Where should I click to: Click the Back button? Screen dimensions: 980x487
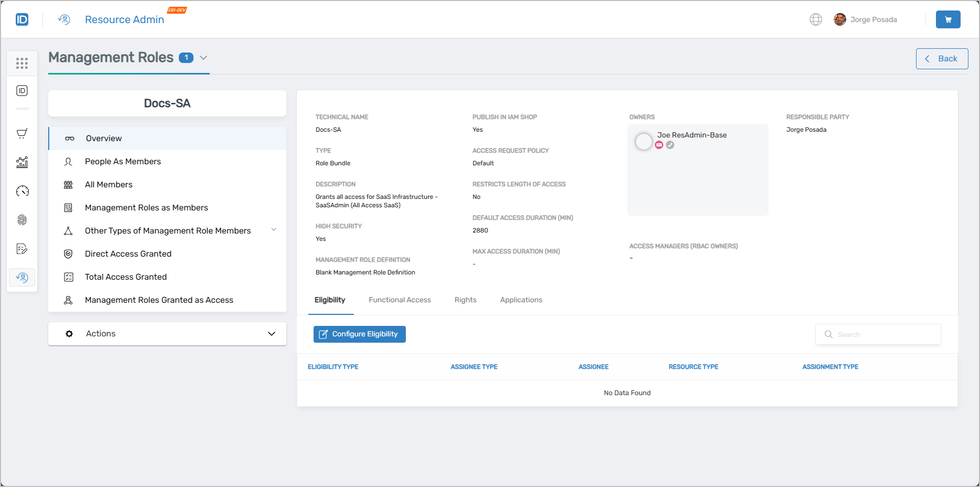pyautogui.click(x=942, y=58)
